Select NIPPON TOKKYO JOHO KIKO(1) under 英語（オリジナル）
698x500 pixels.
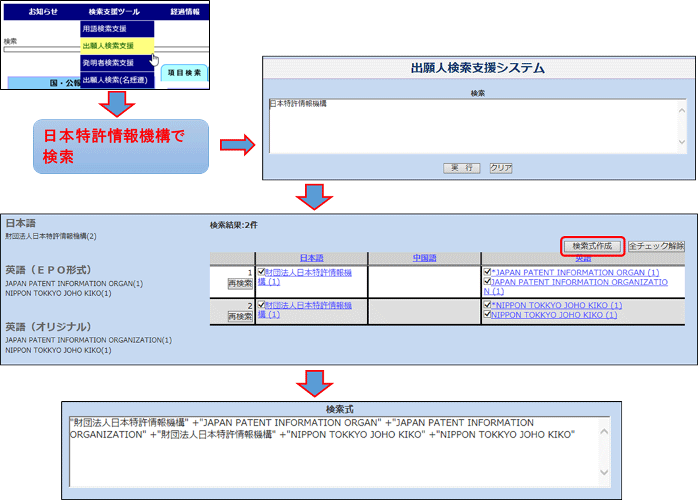coord(58,350)
